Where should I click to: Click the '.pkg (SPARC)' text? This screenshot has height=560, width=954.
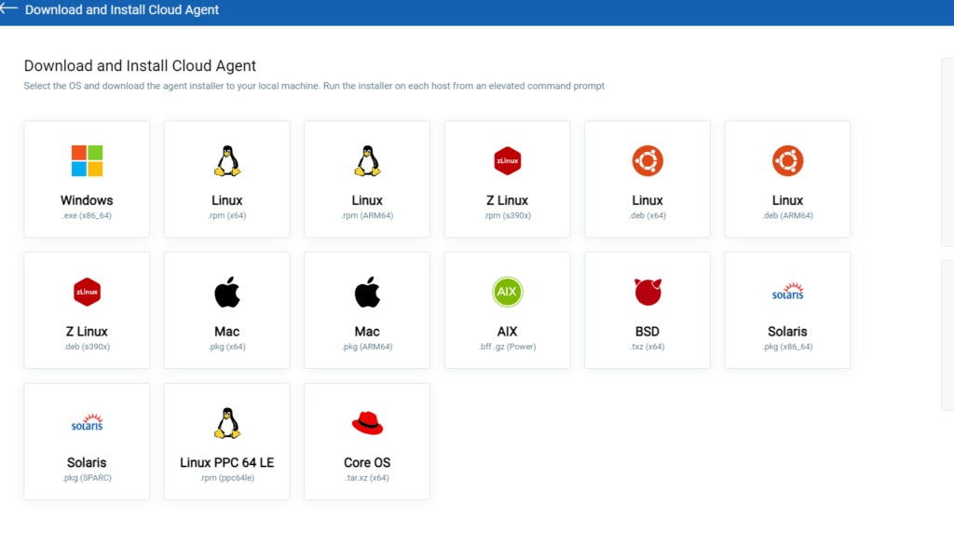coord(87,478)
